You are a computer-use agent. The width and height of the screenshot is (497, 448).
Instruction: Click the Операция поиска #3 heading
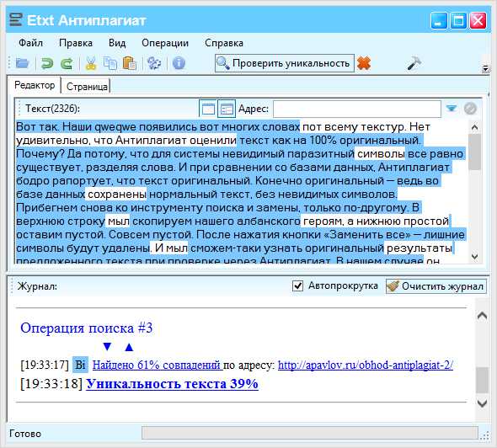point(87,328)
